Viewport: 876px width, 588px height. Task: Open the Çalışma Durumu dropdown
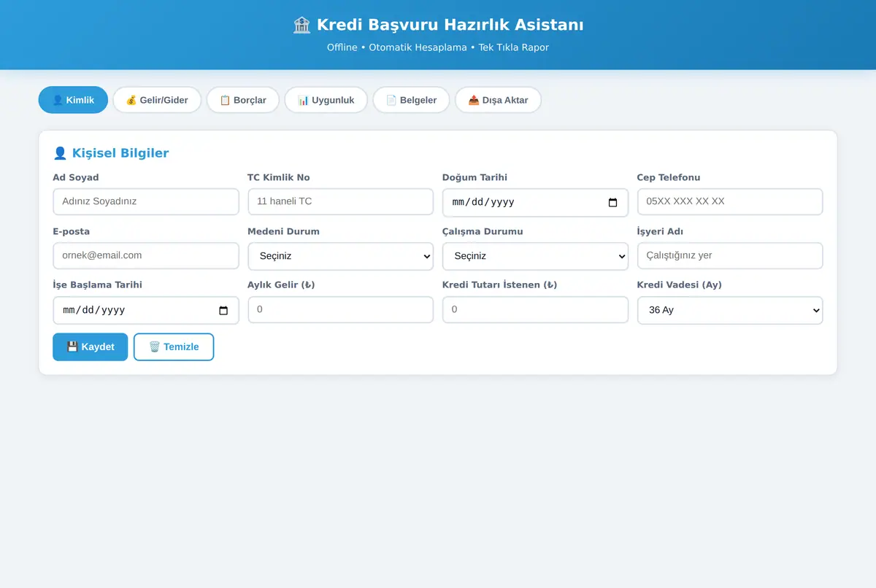pyautogui.click(x=535, y=256)
